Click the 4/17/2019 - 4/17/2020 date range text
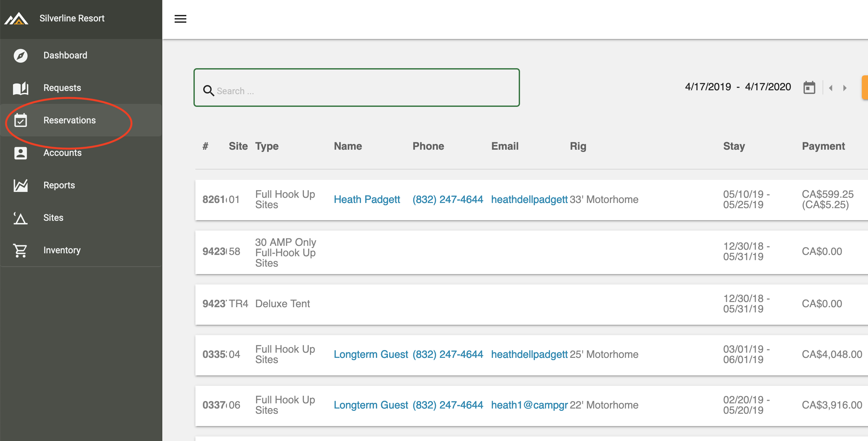 click(738, 87)
